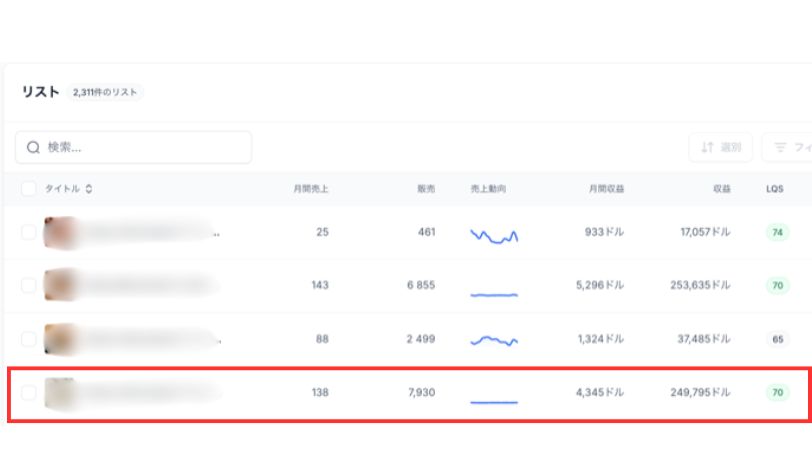The height and width of the screenshot is (457, 812).
Task: Click the LQS badge showing 74
Action: point(777,232)
